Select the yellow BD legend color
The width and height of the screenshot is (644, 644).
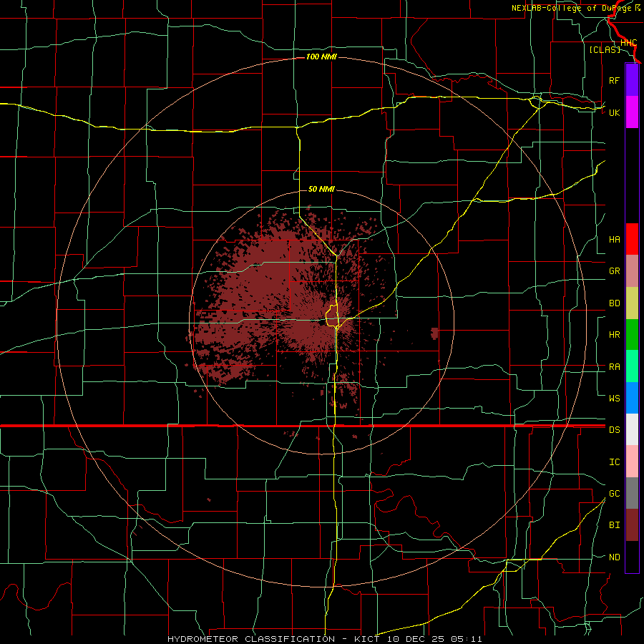click(632, 303)
